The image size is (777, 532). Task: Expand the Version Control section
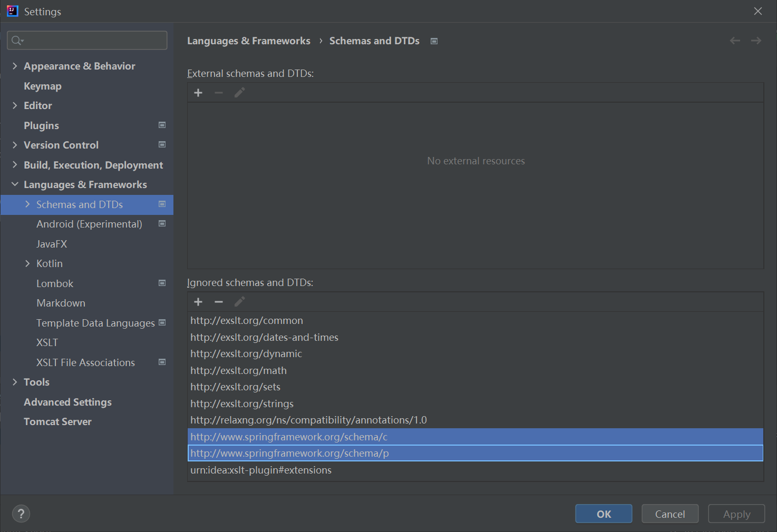(15, 145)
